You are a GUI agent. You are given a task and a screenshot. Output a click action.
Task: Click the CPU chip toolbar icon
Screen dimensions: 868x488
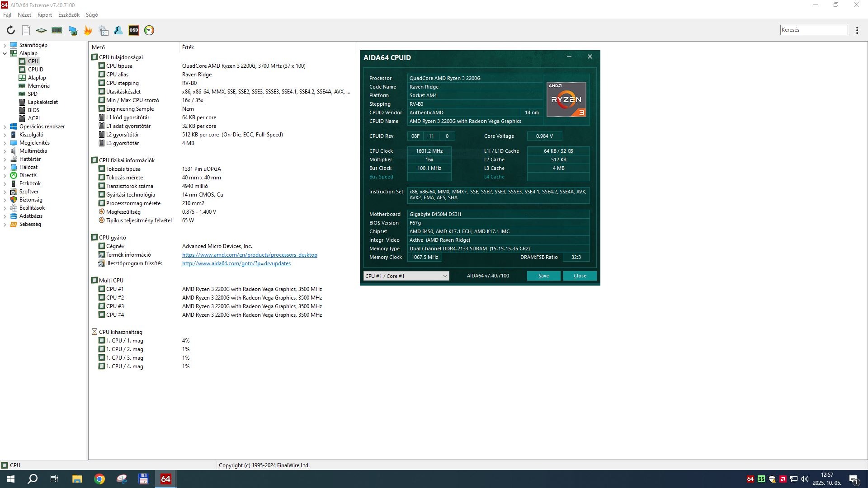pos(41,30)
